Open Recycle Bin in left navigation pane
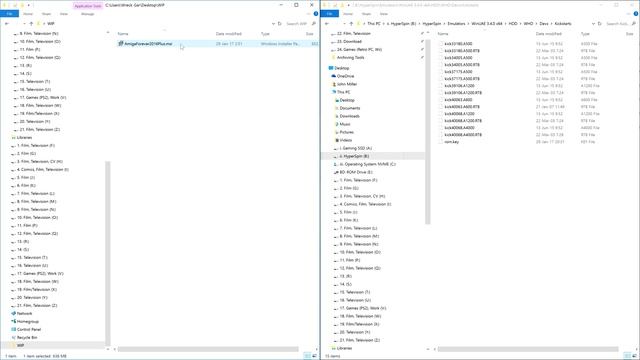Screen dimensions: 640x360 24,338
